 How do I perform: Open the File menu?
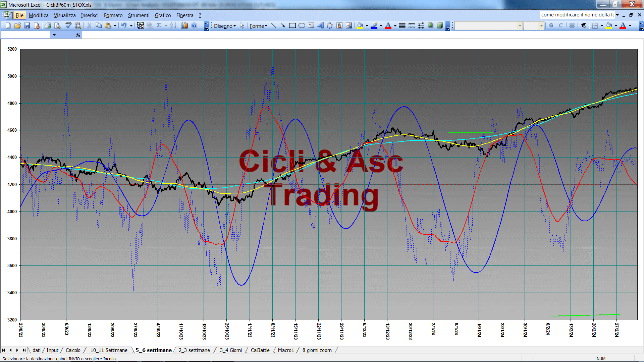(x=19, y=15)
